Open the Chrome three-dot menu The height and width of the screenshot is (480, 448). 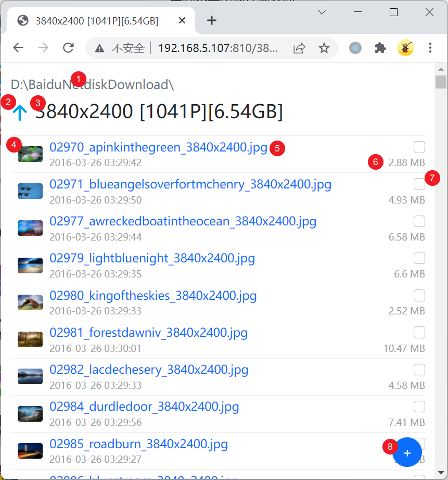click(430, 48)
